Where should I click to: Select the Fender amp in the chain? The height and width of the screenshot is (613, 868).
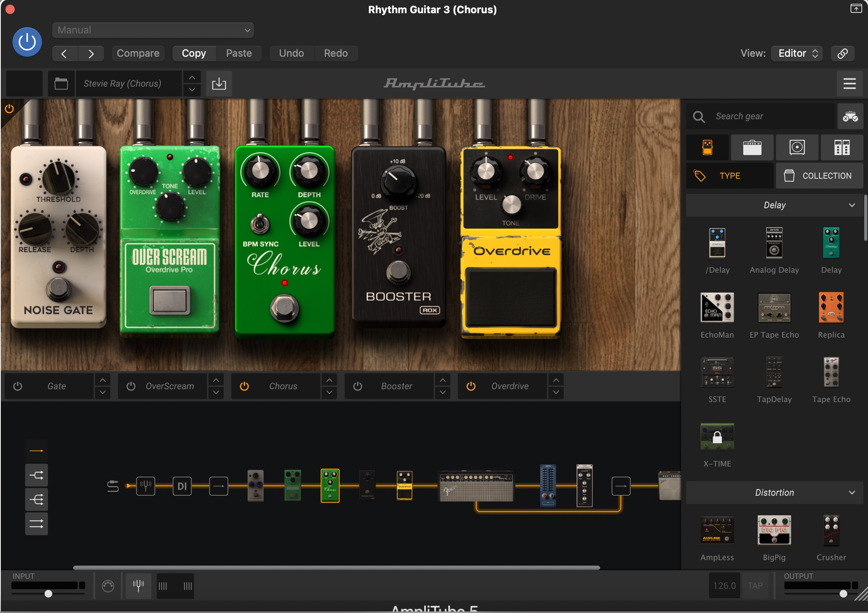tap(476, 486)
